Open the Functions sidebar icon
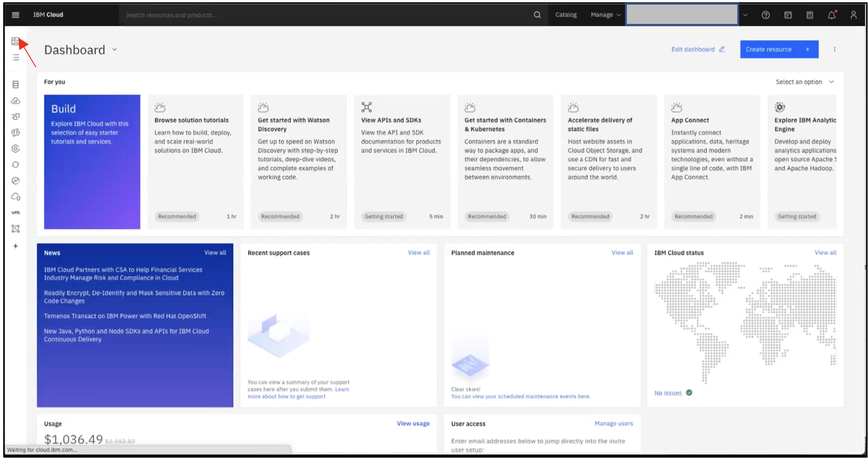This screenshot has height=459, width=868. (x=15, y=132)
